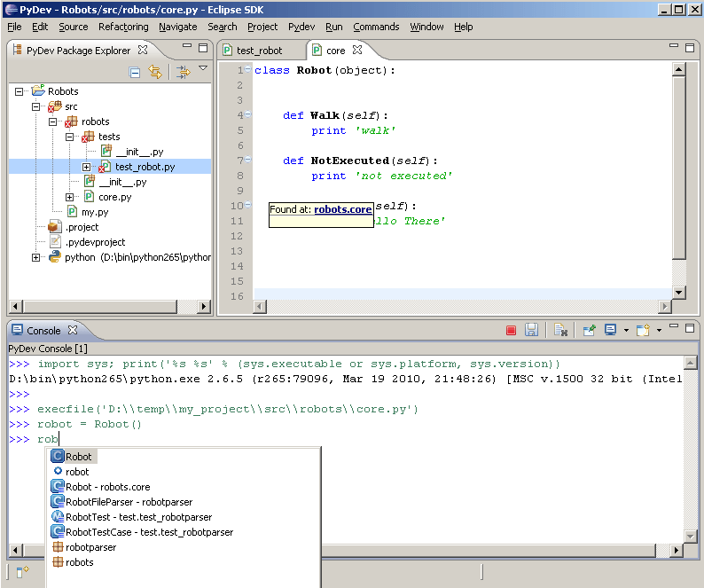Follow the robots.core hyperlink in tooltip
Viewport: 704px width, 588px height.
[343, 209]
